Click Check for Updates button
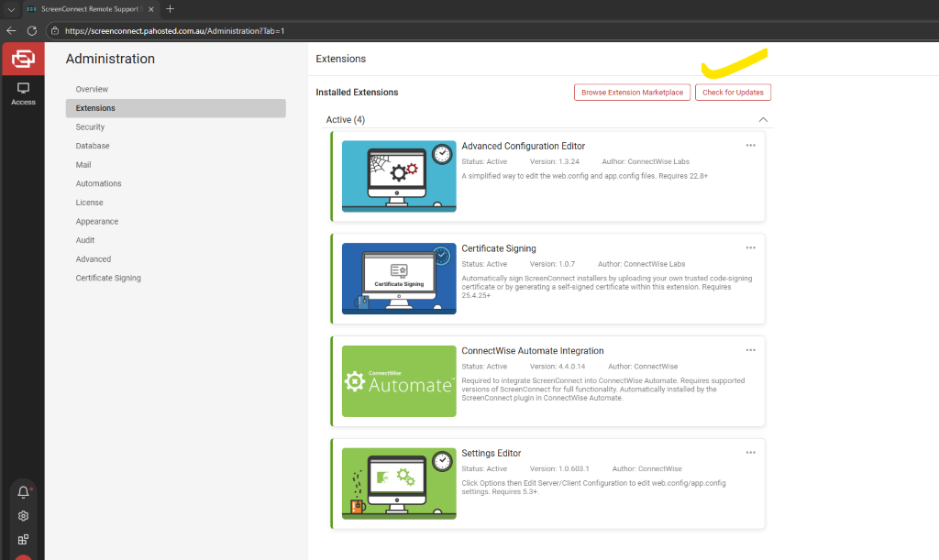This screenshot has height=560, width=939. click(733, 93)
